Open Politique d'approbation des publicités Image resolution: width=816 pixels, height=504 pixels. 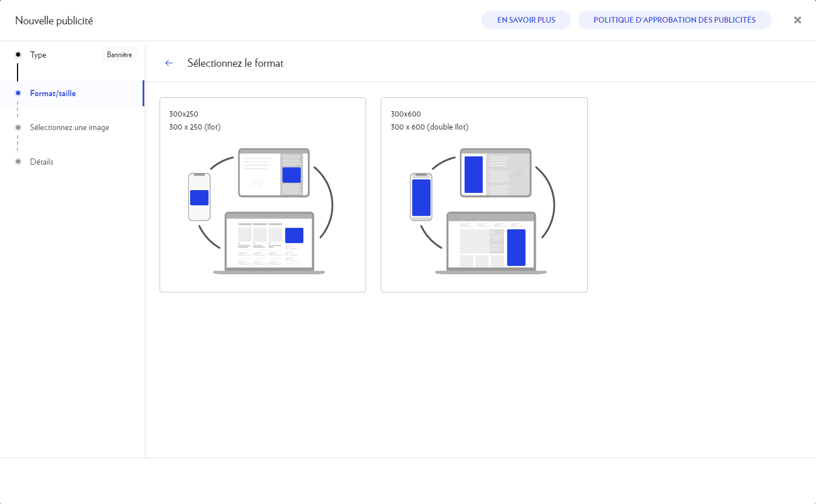coord(674,20)
